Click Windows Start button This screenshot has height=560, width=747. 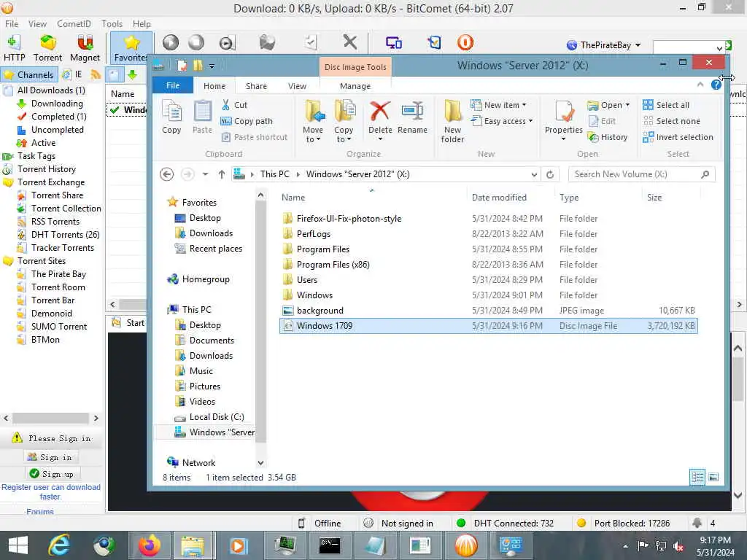18,545
